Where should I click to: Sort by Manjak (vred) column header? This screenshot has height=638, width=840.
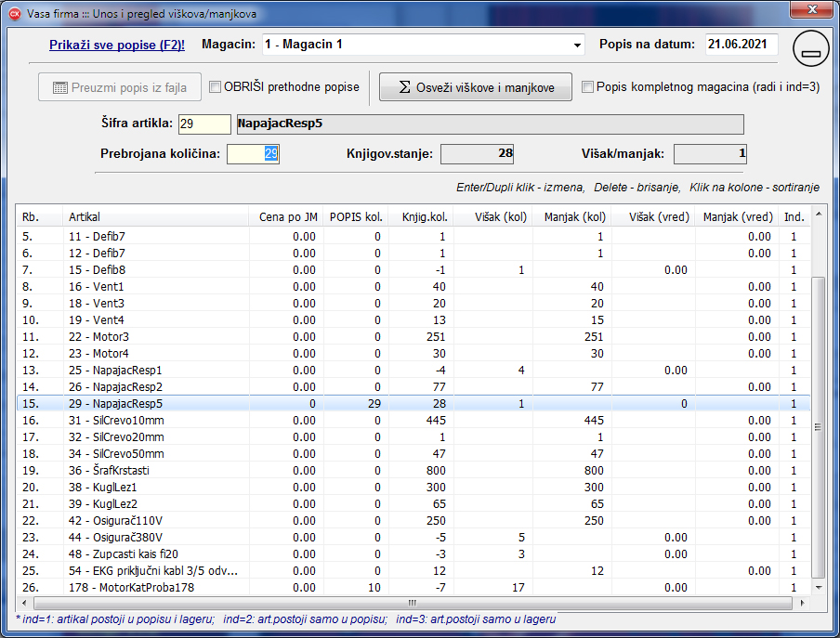click(x=737, y=216)
